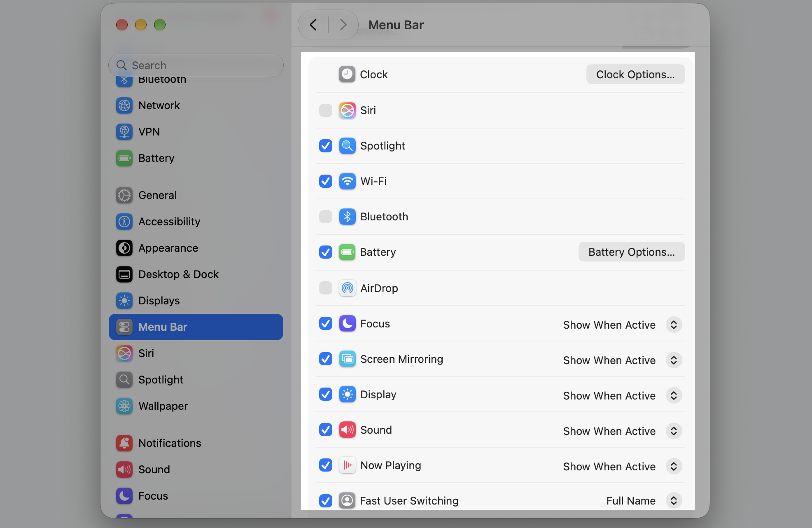Open General settings in the sidebar
Viewport: 812px width, 528px height.
196,195
